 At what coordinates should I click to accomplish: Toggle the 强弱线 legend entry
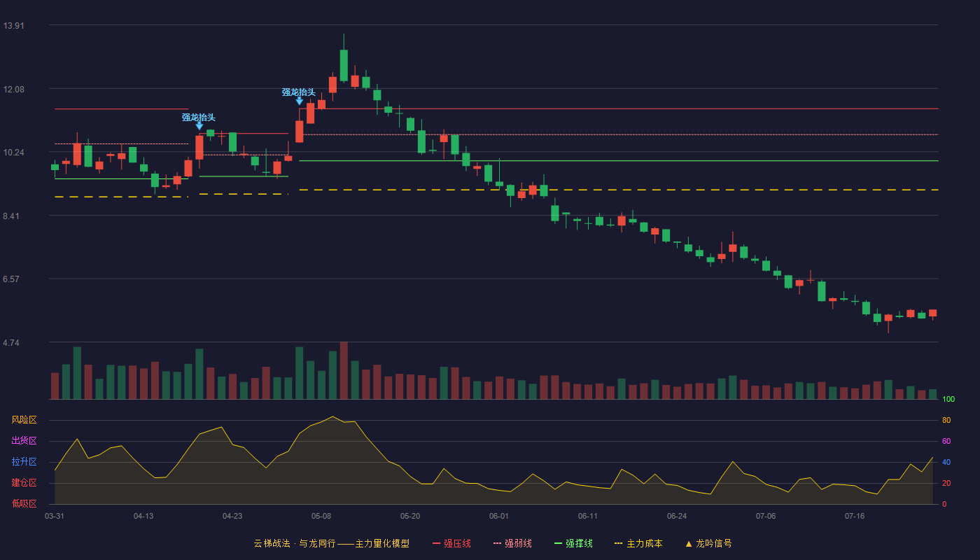512,543
